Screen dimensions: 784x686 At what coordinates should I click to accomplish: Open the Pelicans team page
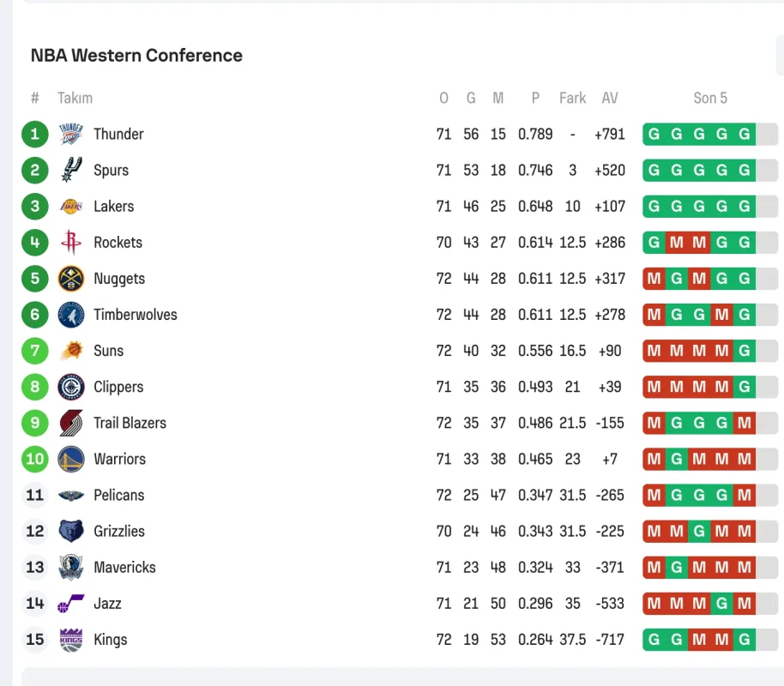pos(118,495)
